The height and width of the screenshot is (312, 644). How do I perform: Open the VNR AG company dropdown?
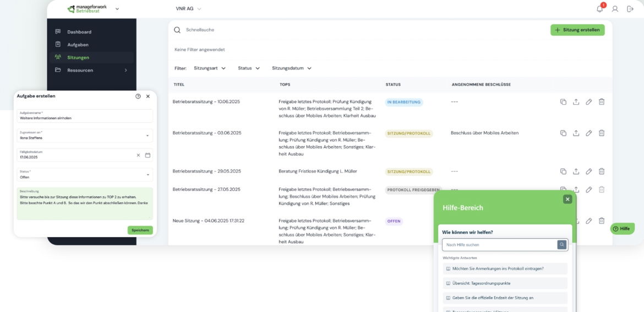tap(188, 9)
